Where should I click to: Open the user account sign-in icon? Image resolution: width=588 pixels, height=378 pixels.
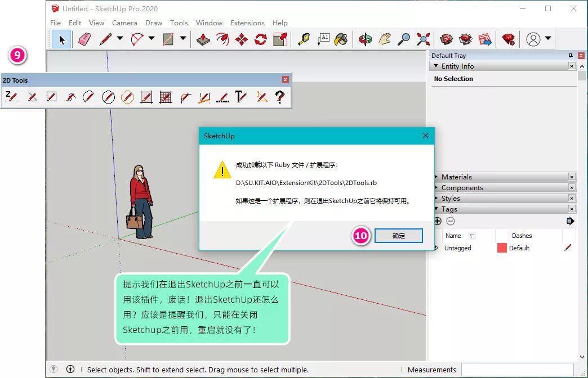tap(533, 39)
